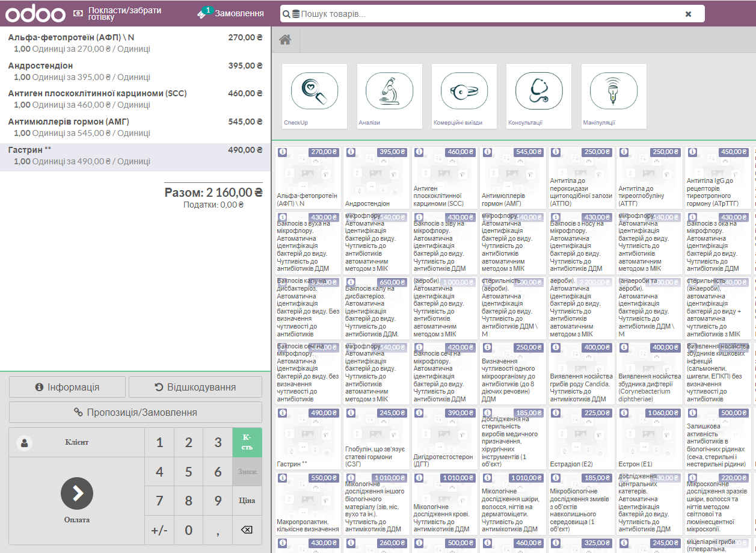Image resolution: width=756 pixels, height=553 pixels.
Task: Click the home breadcrumb icon
Action: (285, 40)
